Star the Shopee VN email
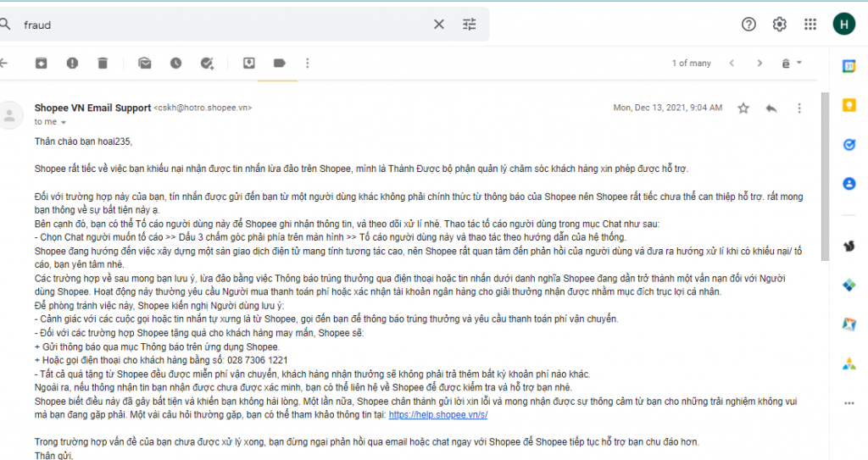The image size is (868, 460). click(x=743, y=108)
